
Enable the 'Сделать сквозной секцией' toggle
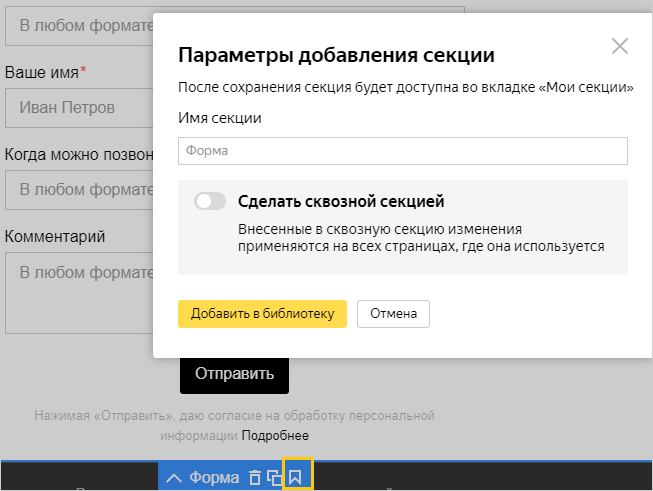[x=211, y=201]
